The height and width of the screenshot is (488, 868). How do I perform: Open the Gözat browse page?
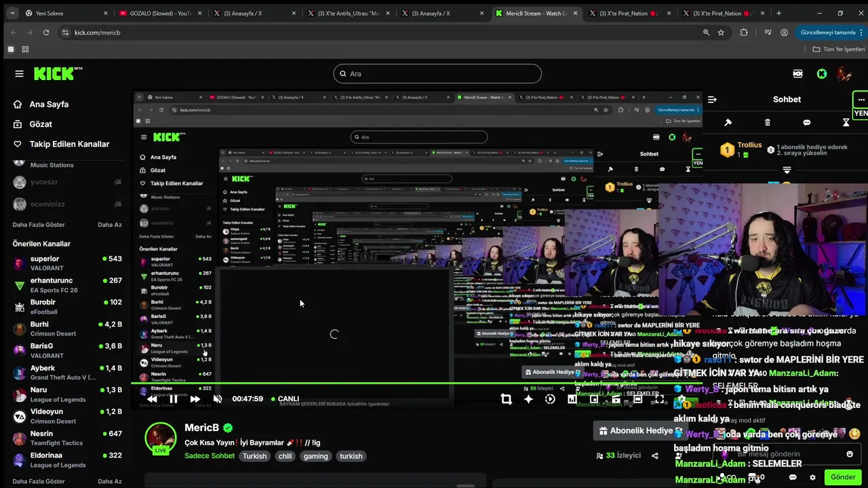coord(41,124)
